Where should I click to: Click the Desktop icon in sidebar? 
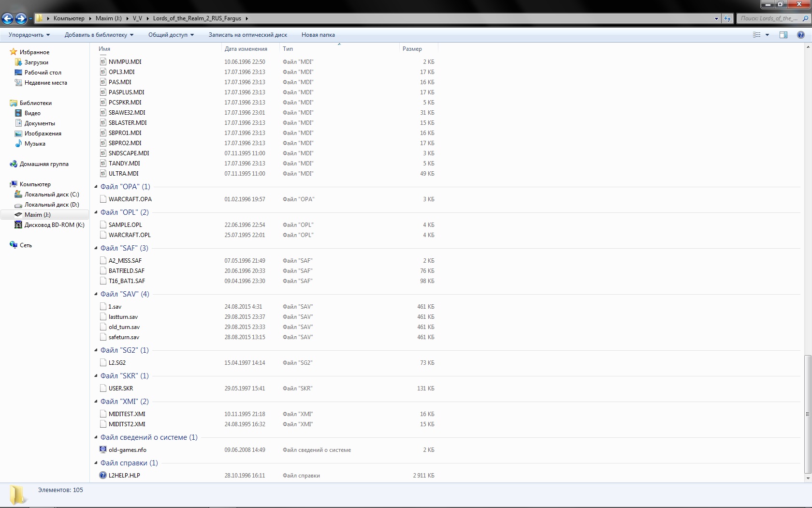click(x=18, y=72)
